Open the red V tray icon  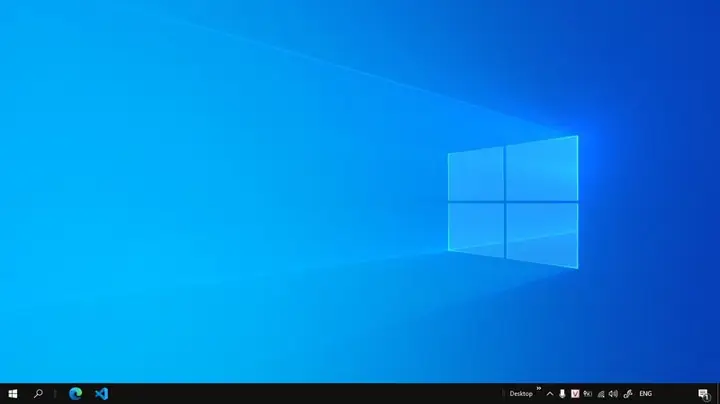point(575,394)
